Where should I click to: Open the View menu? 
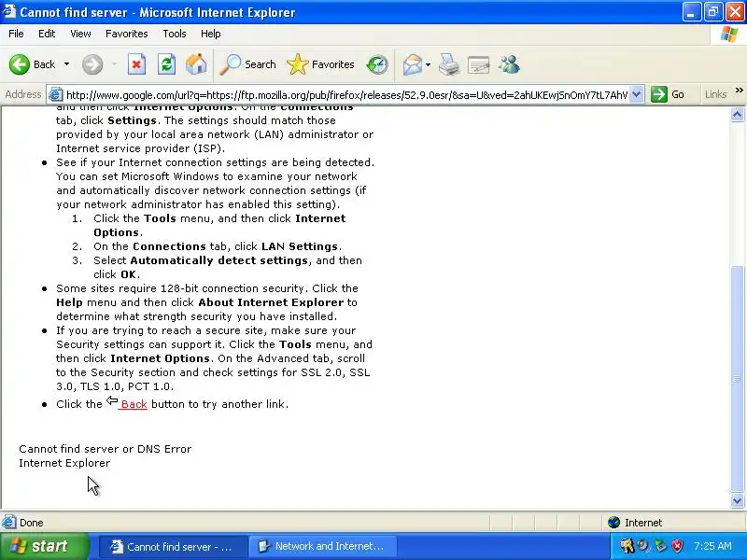pyautogui.click(x=80, y=34)
